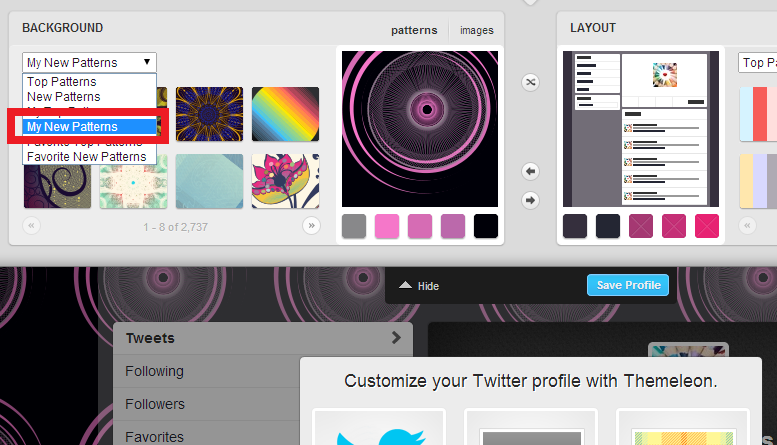Click the Save Profile button
The image size is (777, 445).
[628, 285]
